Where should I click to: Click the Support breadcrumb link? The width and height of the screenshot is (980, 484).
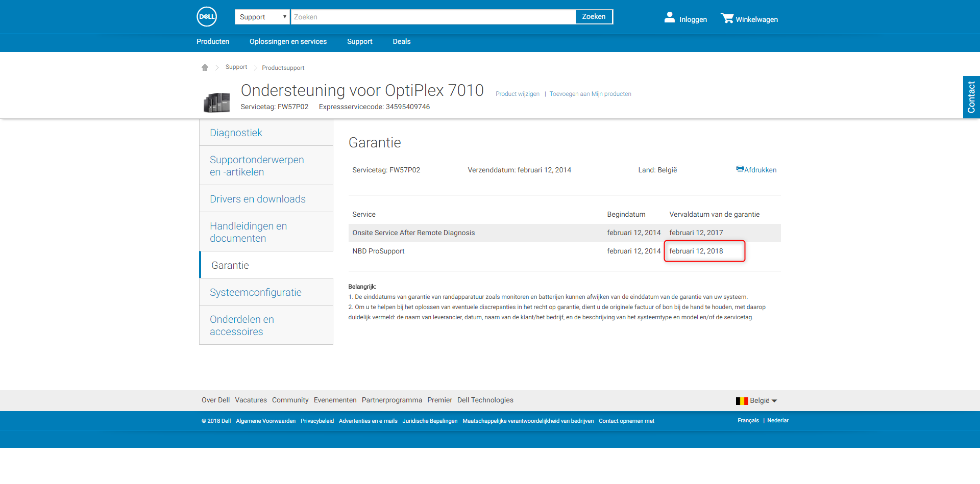click(236, 67)
